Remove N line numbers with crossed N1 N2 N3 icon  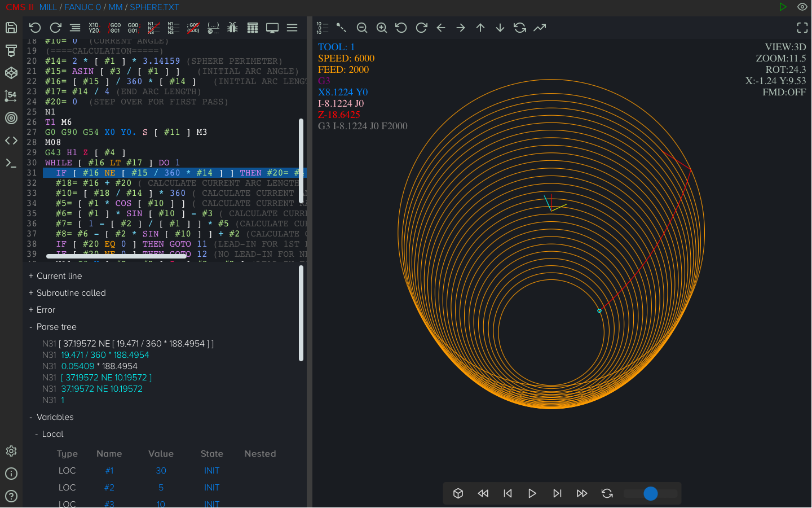click(x=153, y=28)
